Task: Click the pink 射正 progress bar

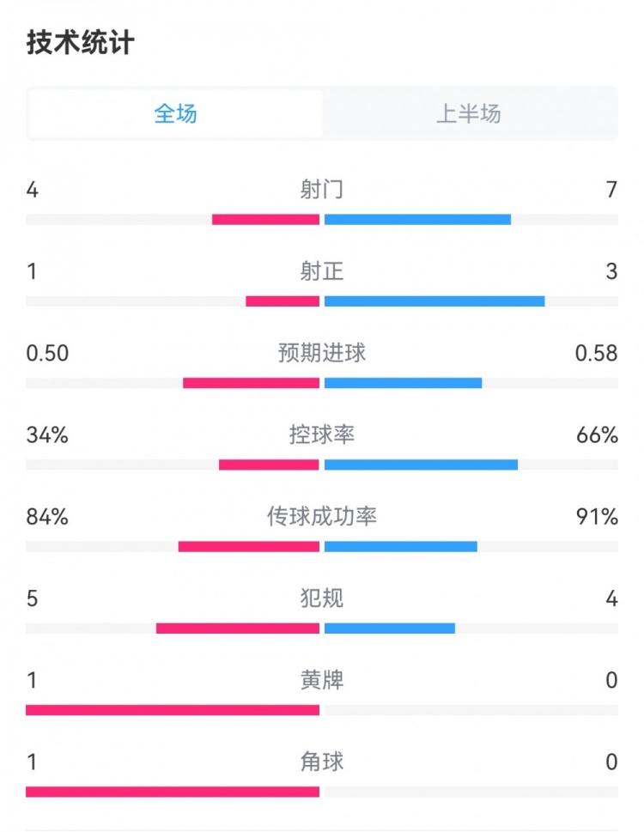Action: (x=283, y=301)
